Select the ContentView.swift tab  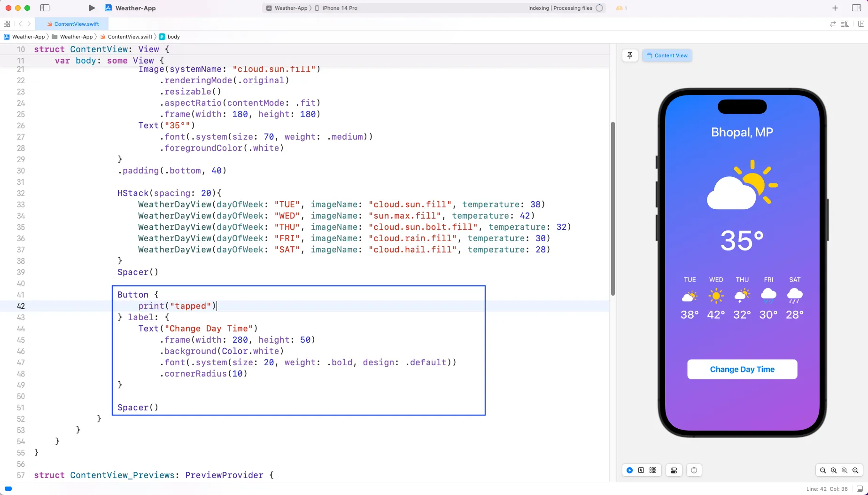pyautogui.click(x=73, y=24)
